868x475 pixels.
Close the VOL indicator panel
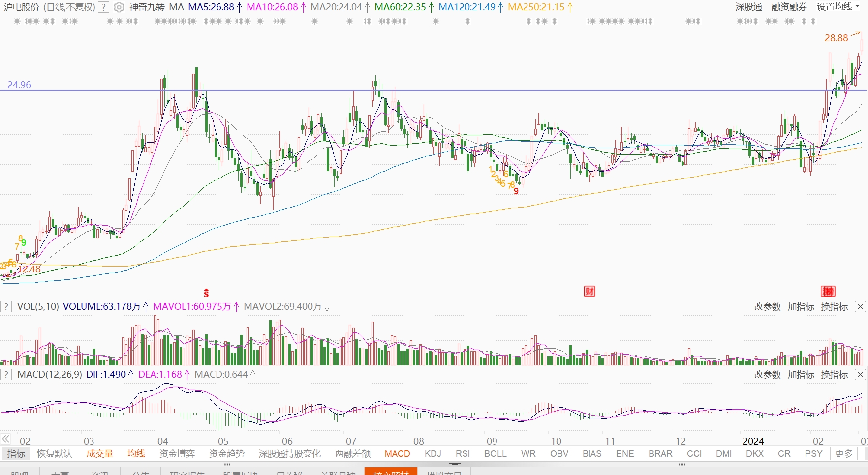point(860,307)
